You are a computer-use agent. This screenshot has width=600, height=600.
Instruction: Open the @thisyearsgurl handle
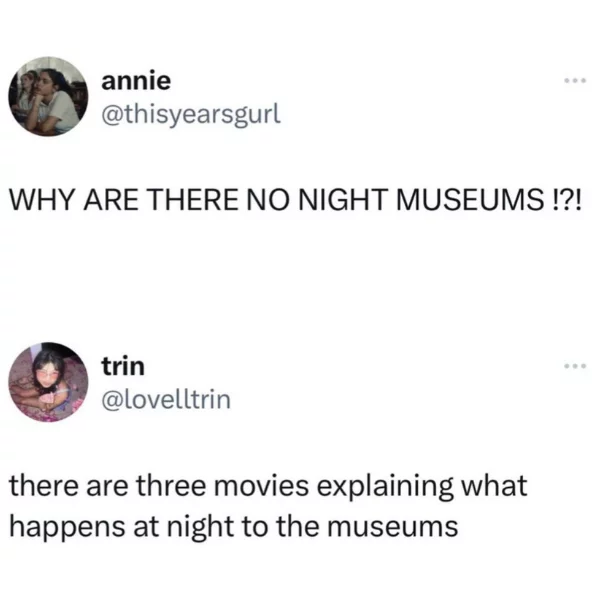point(191,114)
